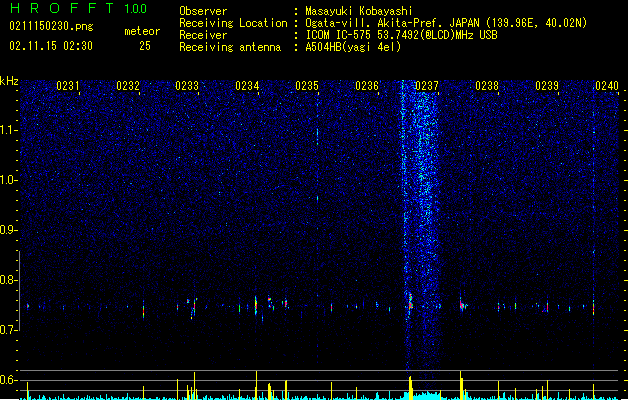Click the 0238 time marker

click(x=487, y=86)
